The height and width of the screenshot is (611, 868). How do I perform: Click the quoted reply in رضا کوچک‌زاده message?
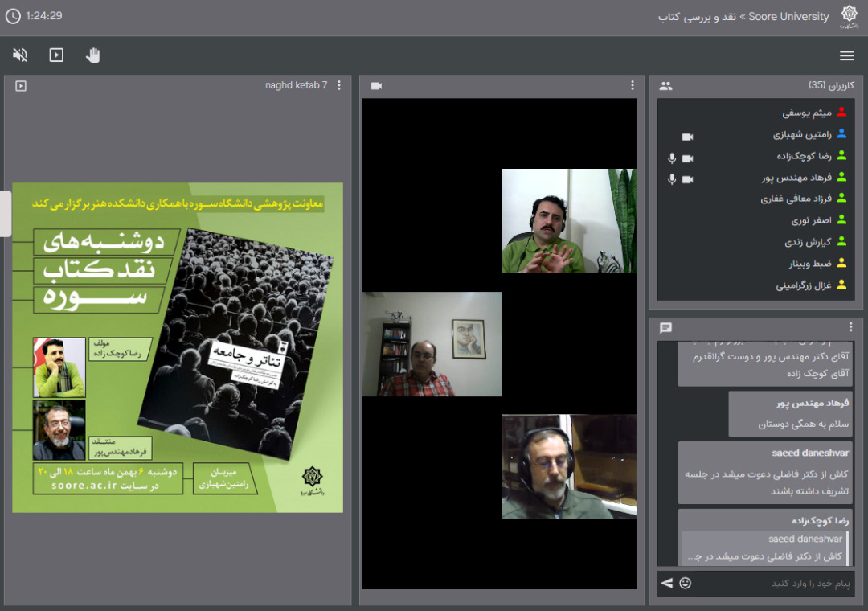click(765, 547)
